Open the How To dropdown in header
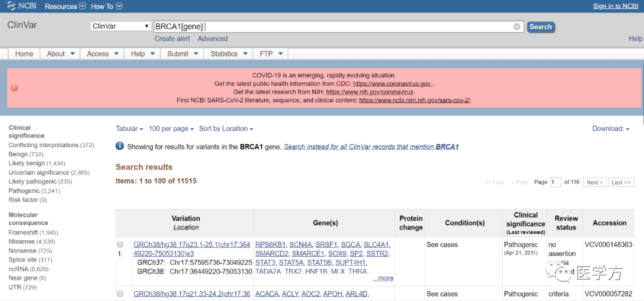 tap(106, 7)
